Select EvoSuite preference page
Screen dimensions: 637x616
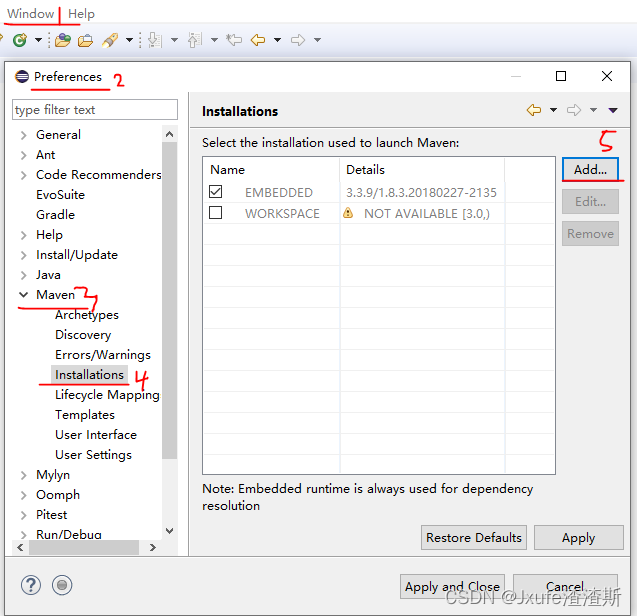tap(61, 195)
